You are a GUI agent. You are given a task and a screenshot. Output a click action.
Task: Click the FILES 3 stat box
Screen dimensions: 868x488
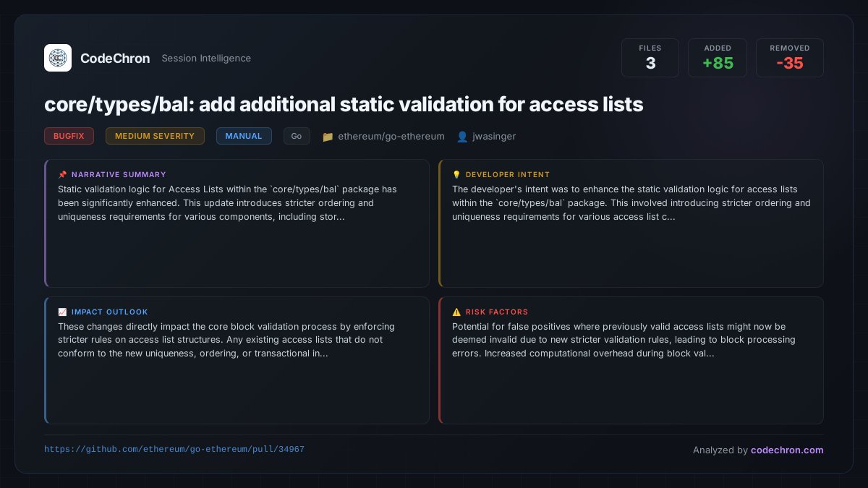[650, 58]
